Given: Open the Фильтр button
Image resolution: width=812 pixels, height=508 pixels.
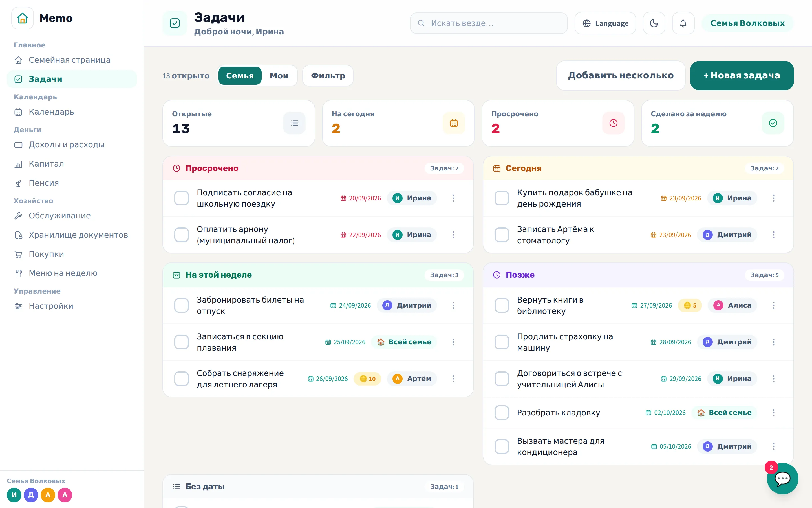Looking at the screenshot, I should click(x=328, y=76).
